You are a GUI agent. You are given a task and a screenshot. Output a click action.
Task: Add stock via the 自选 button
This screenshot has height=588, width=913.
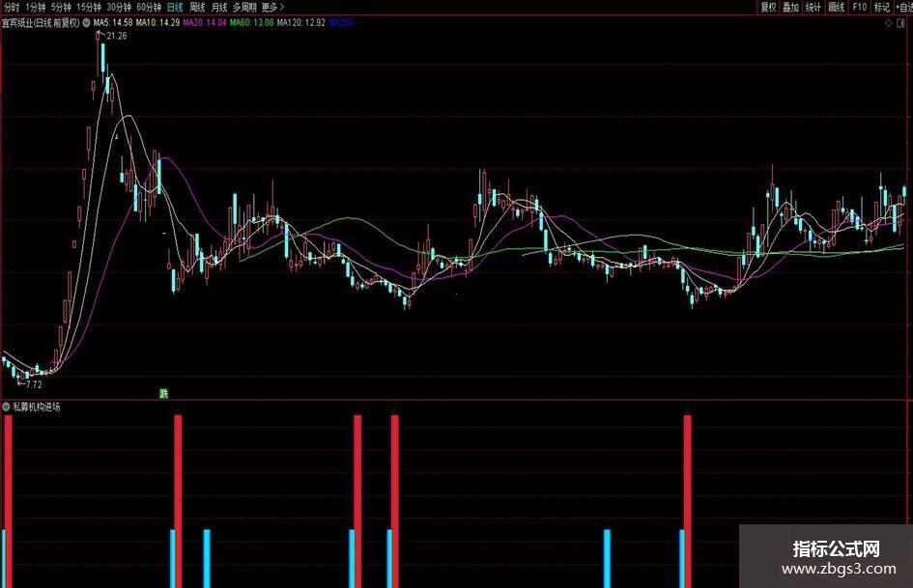(x=904, y=7)
